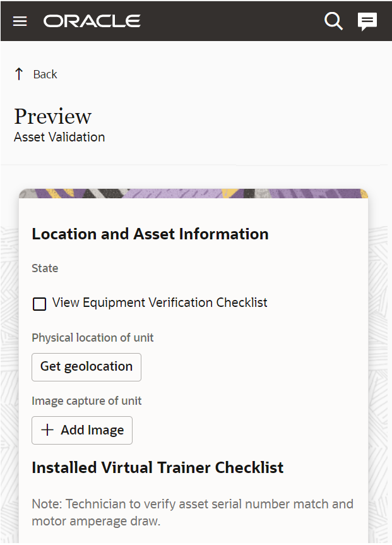Click the View Equipment Verification Checklist label
Screen dimensions: 392x545
160,302
